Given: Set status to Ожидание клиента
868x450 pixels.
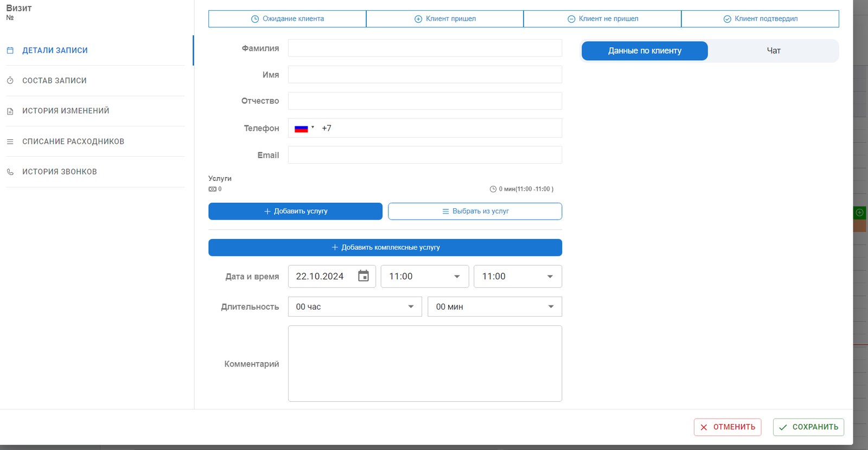Looking at the screenshot, I should pyautogui.click(x=287, y=19).
